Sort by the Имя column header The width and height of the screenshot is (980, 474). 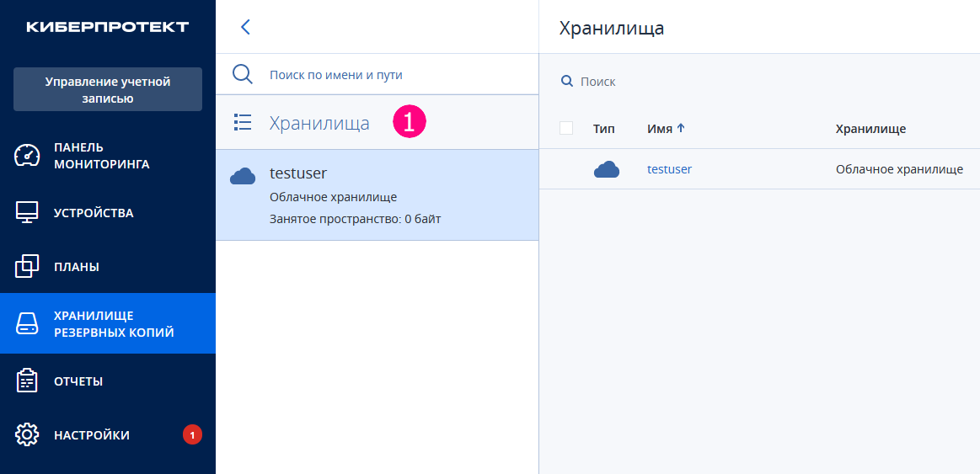(660, 129)
